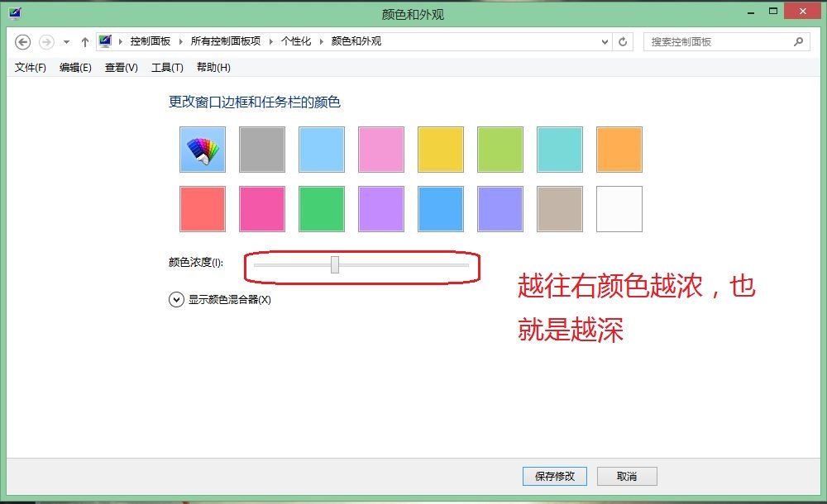Open the address bar dropdown arrow
Screen dimensions: 827x504
pos(605,41)
